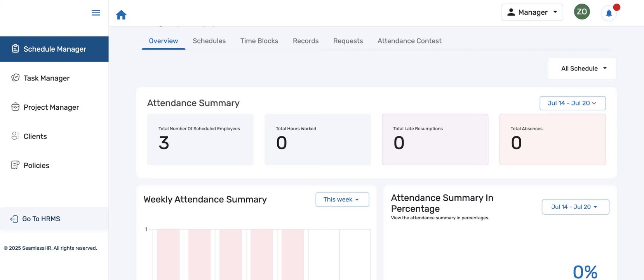This screenshot has height=280, width=644.
Task: Click the Total Absences card
Action: (x=552, y=139)
